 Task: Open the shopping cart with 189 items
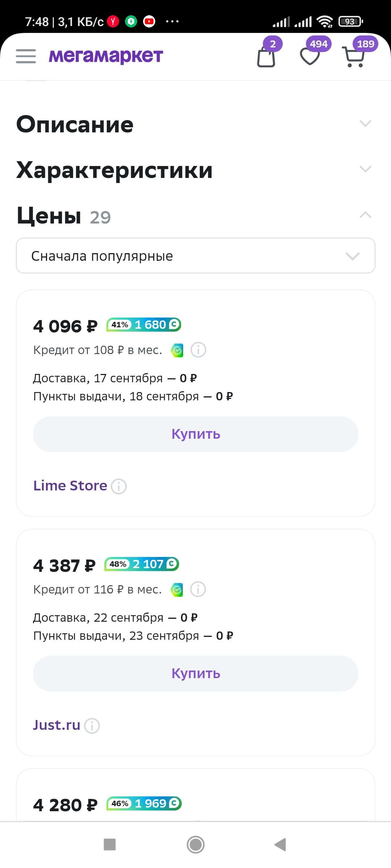click(353, 57)
